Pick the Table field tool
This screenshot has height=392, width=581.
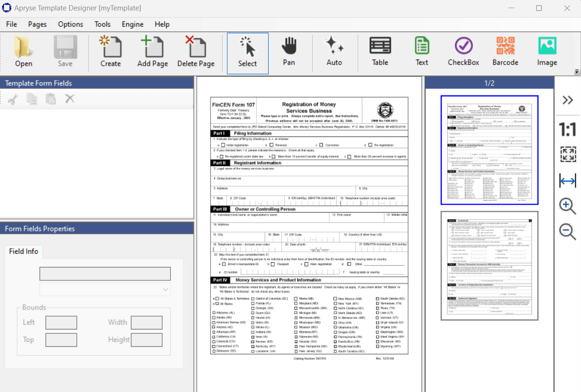point(380,52)
